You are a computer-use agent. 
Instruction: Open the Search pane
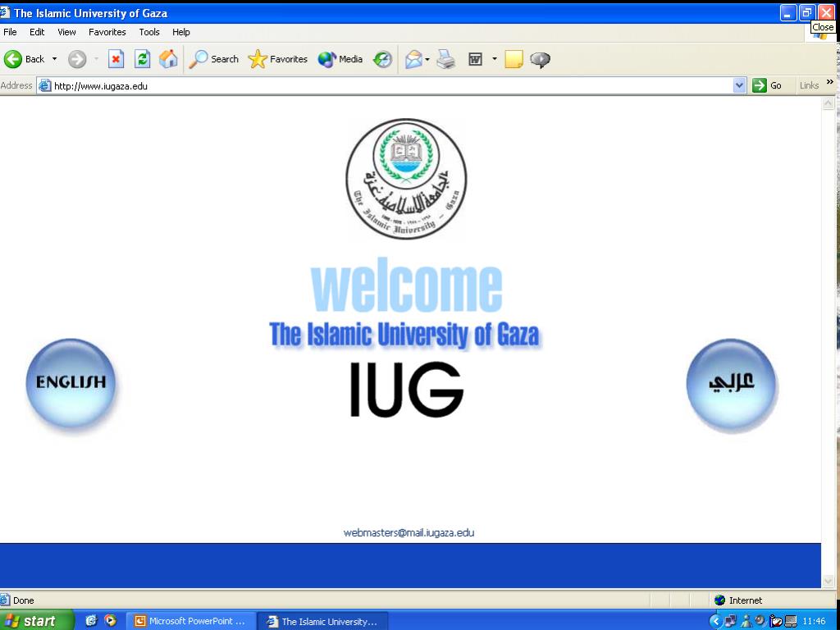point(214,59)
